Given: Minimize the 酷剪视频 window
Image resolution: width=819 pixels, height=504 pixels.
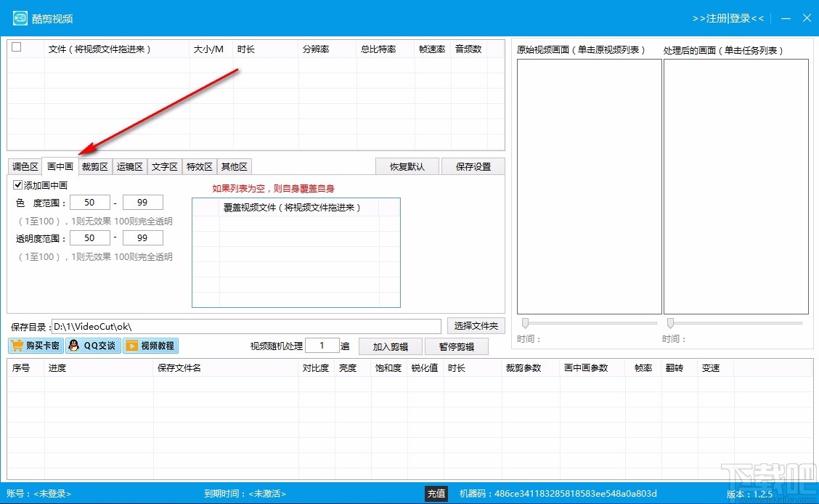Looking at the screenshot, I should coord(786,18).
